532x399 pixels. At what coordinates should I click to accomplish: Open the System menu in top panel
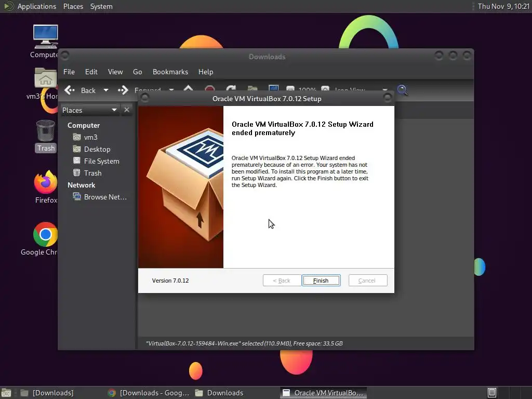(101, 6)
